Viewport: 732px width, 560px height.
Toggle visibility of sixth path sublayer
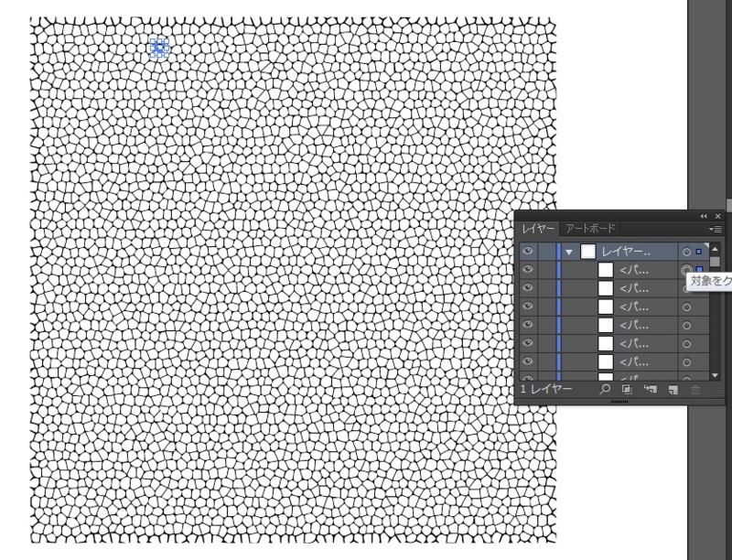tap(528, 361)
